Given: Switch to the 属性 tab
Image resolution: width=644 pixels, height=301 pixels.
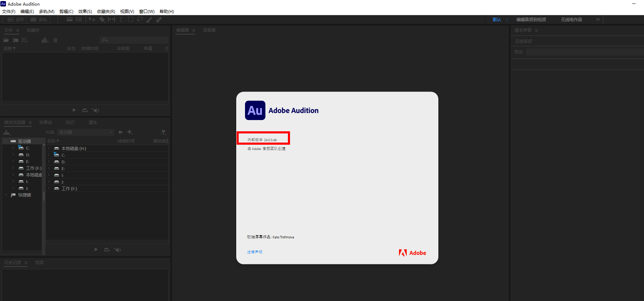Looking at the screenshot, I should [93, 123].
